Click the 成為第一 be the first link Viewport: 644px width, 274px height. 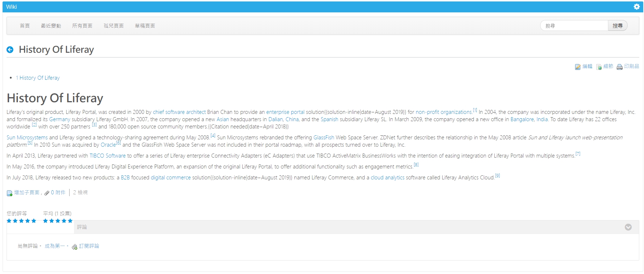[x=55, y=246]
